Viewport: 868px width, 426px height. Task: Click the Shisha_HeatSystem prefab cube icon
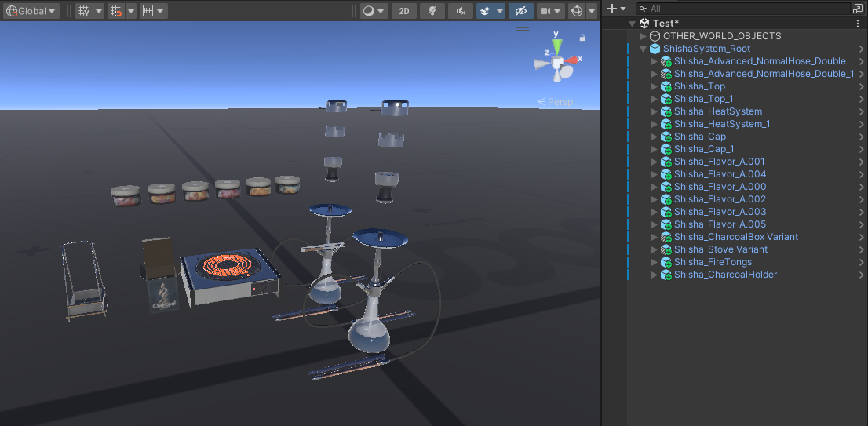click(x=666, y=111)
